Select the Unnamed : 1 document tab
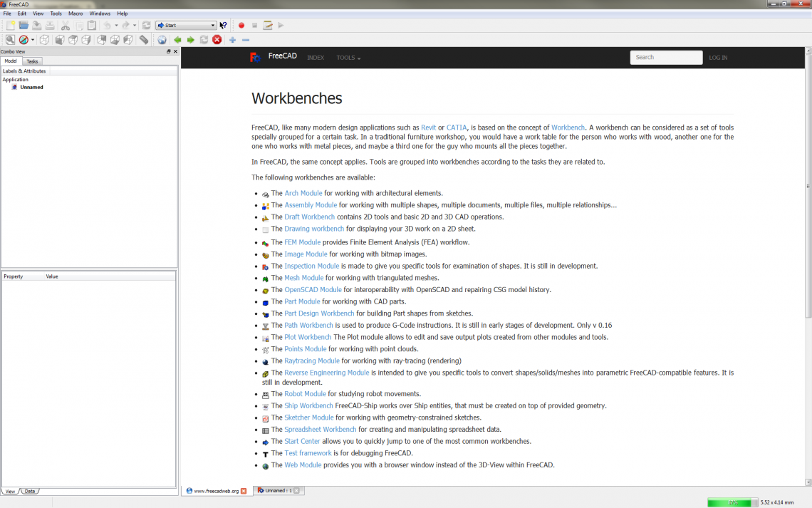 (x=278, y=490)
